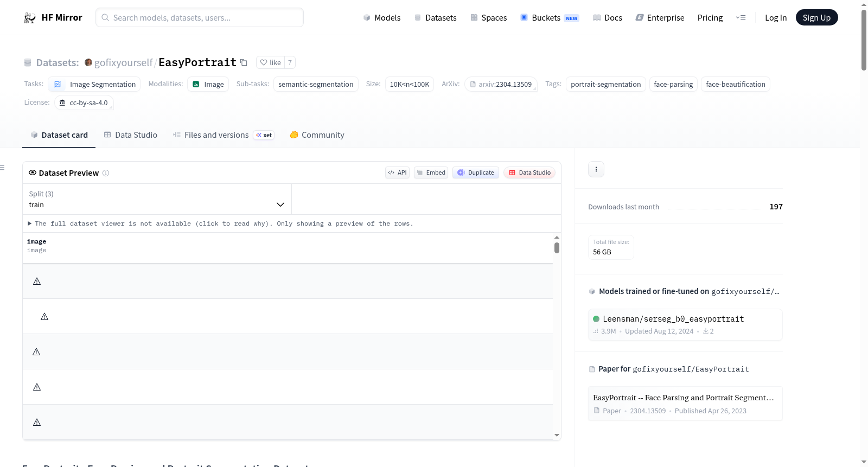Click the Total file size 56 GB
The height and width of the screenshot is (467, 868).
(x=611, y=247)
